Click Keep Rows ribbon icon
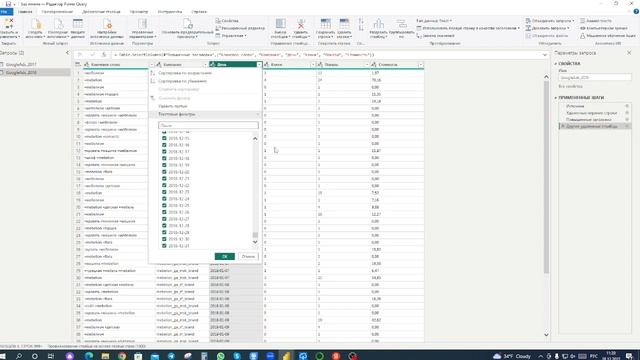The width and height of the screenshot is (640, 360). (325, 24)
